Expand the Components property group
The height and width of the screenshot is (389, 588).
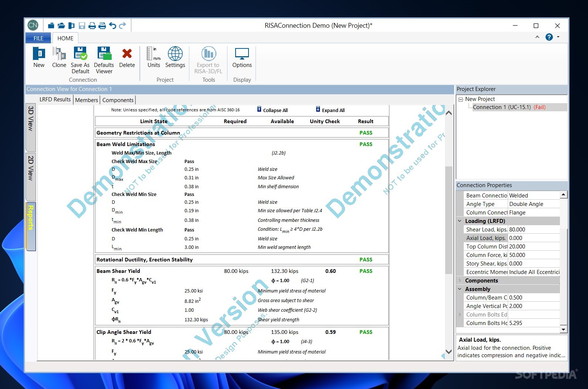[460, 280]
